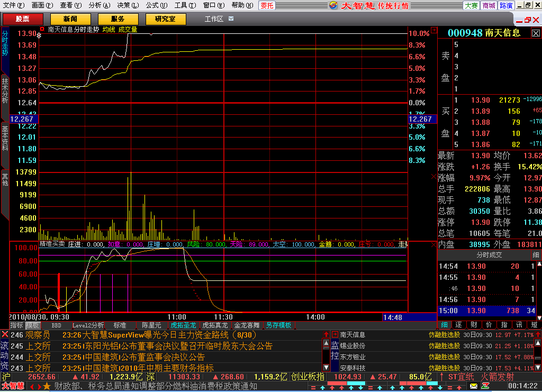Select the 陈星元 template tab

coord(151,325)
